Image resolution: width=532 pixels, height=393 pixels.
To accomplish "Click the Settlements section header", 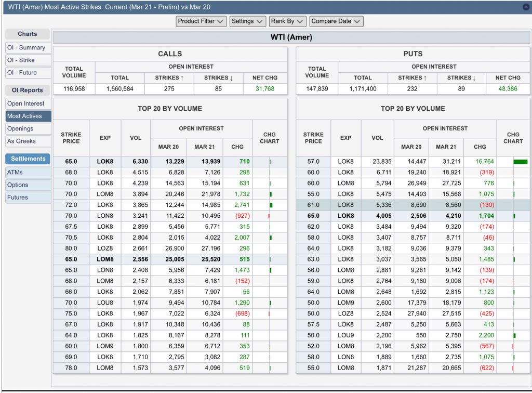I will (x=28, y=159).
